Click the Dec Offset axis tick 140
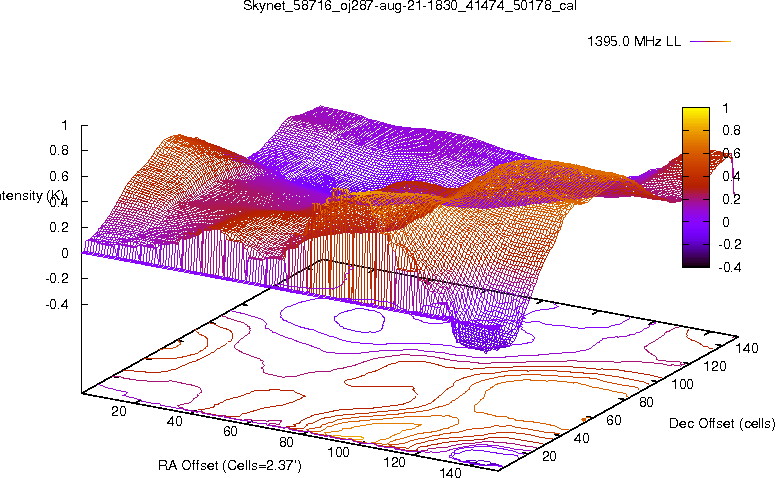Screen dimensions: 775x478 coord(747,348)
